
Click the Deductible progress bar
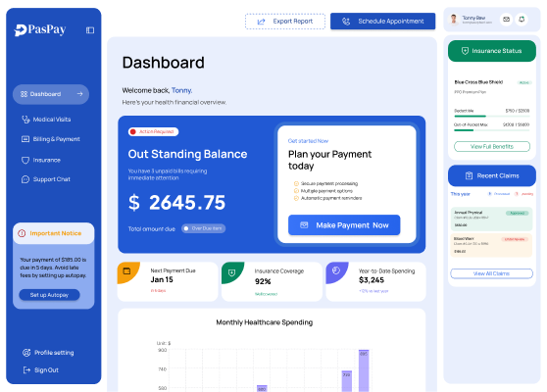491,117
